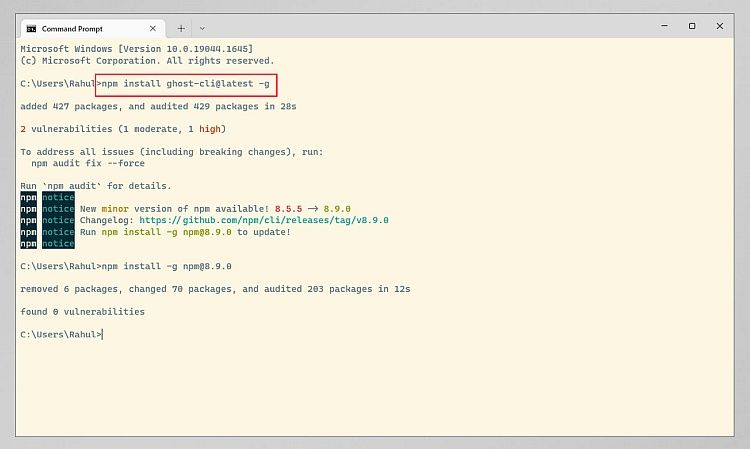Open a new terminal tab with plus
750x449 pixels.
pos(181,29)
